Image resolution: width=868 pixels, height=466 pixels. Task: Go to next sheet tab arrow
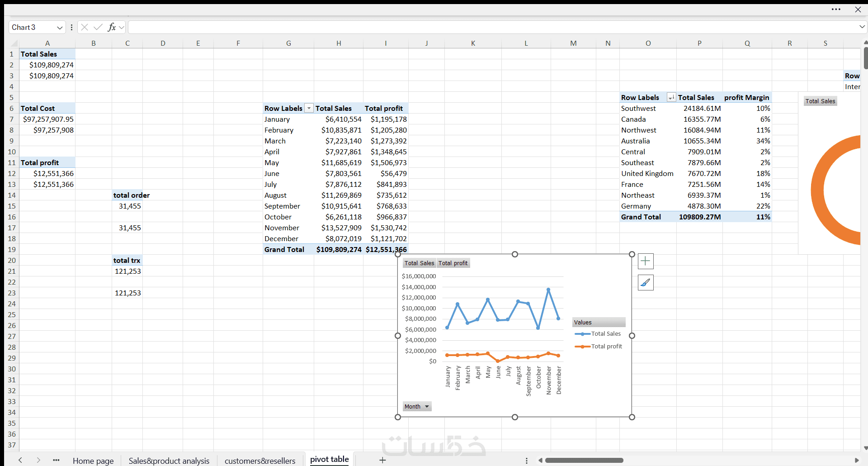pos(38,460)
